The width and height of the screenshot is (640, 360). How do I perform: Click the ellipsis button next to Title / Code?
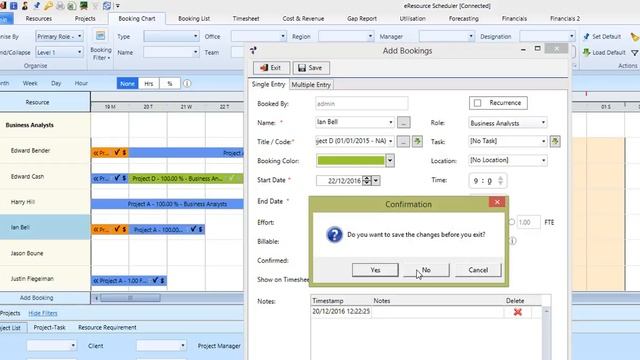[403, 141]
